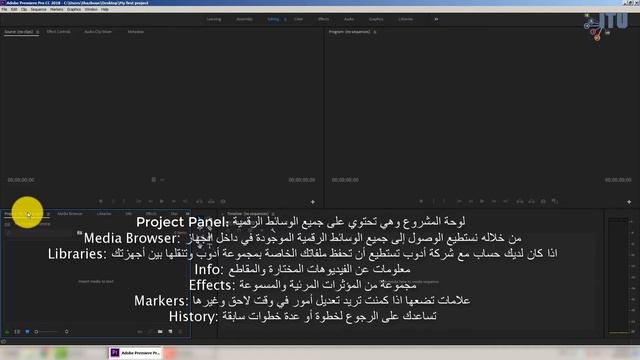Switch Project panel to Icon View
The image size is (640, 360).
pyautogui.click(x=27, y=332)
